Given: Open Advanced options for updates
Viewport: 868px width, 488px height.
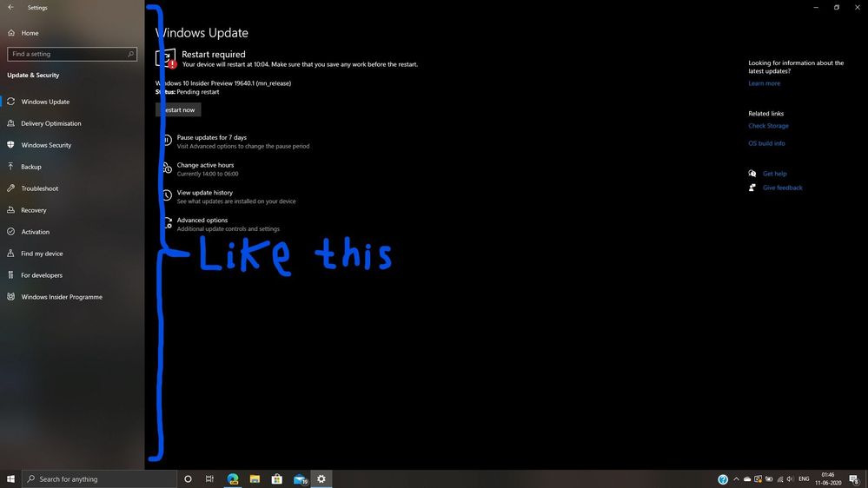Looking at the screenshot, I should 202,221.
